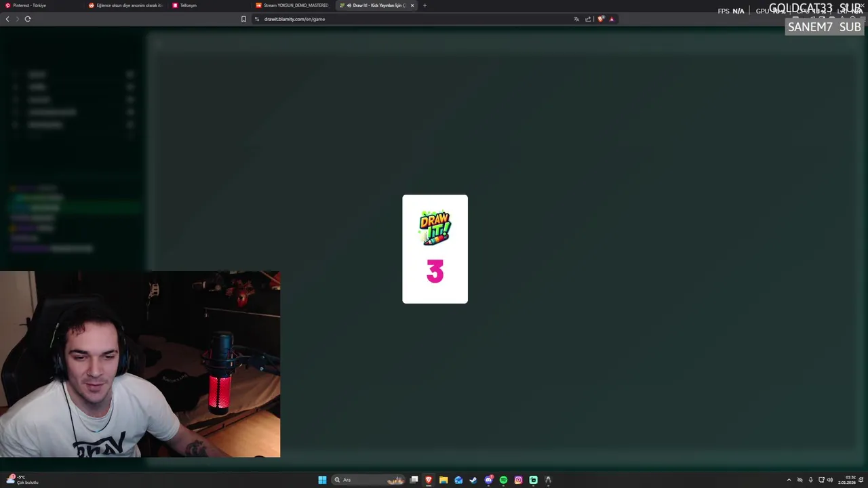This screenshot has width=868, height=488.
Task: Open Instagram from taskbar
Action: [518, 480]
